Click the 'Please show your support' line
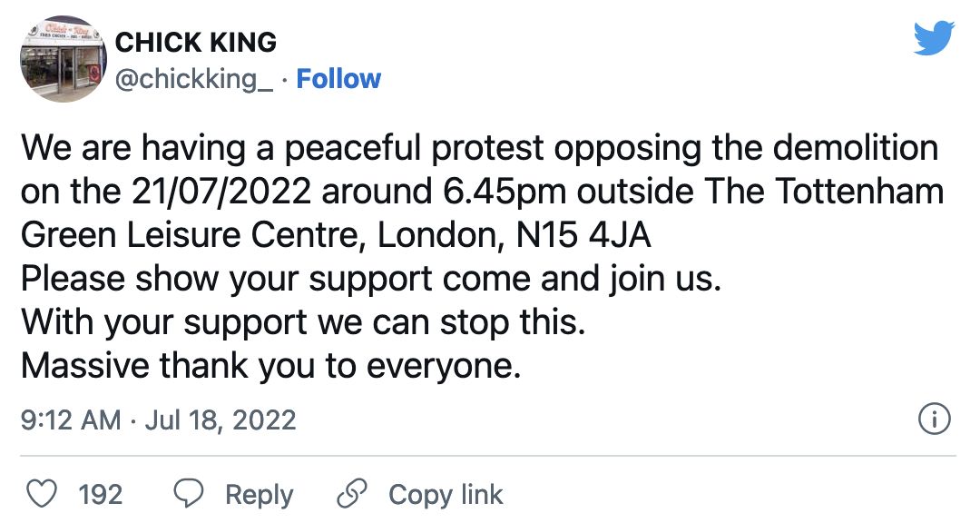 (371, 279)
